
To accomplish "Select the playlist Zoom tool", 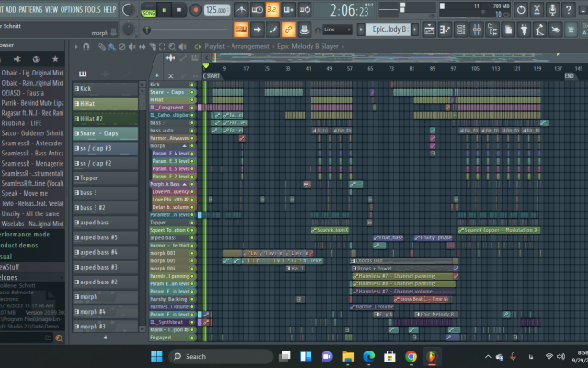I will pyautogui.click(x=172, y=47).
